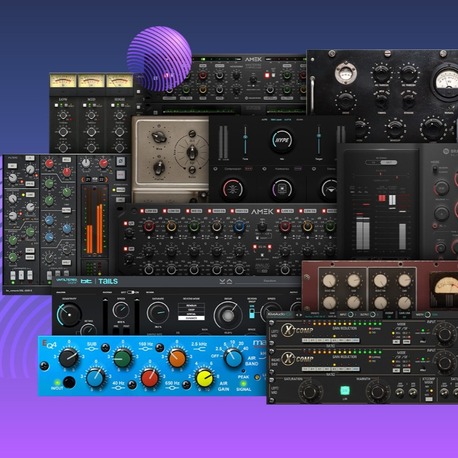Click the Warmth knob on XComp bottom row
458x458 pixels.
[x=377, y=392]
